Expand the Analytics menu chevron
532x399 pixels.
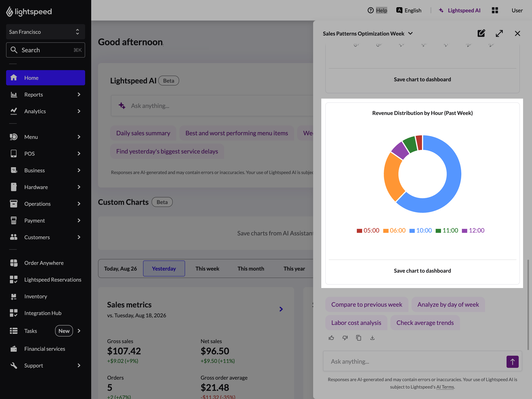tap(79, 111)
